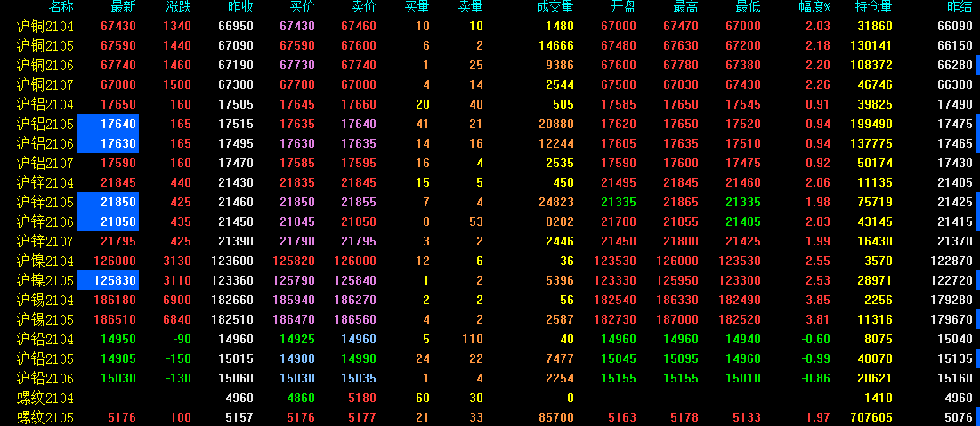Select the 沪铜2105 contract name
Screen dimensions: 980x426
[45, 46]
